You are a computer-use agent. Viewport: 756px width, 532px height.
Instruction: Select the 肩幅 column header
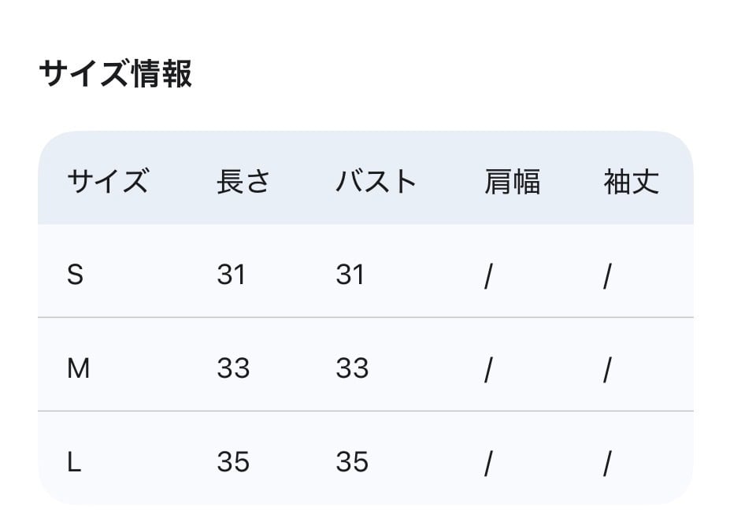point(512,182)
